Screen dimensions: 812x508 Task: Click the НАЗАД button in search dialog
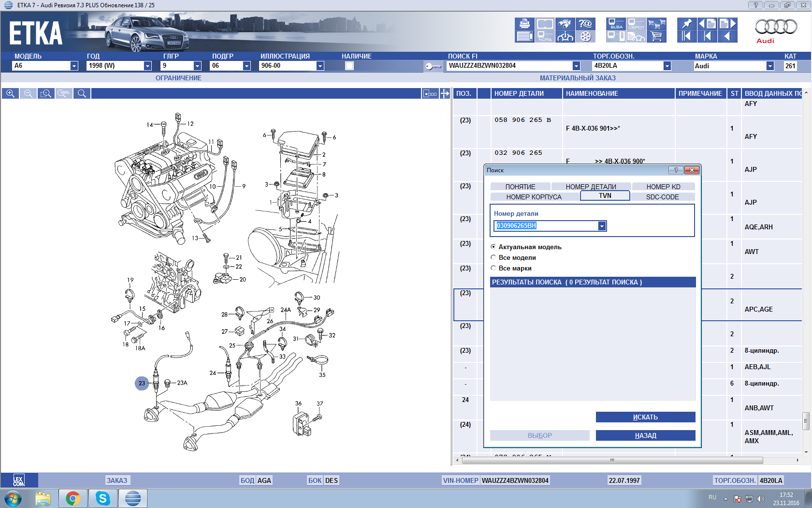tap(645, 435)
